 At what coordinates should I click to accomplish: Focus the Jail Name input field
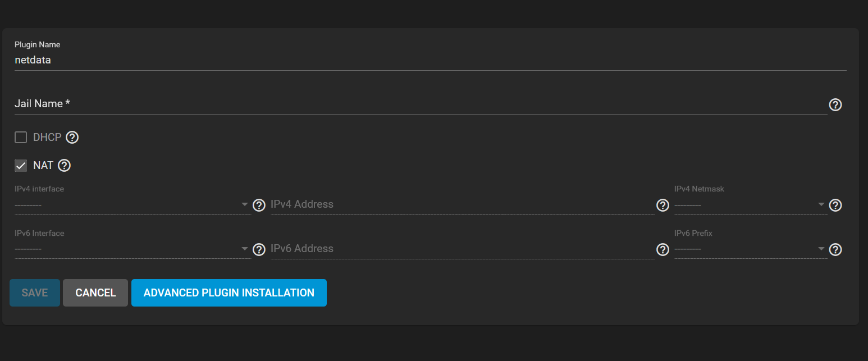click(x=421, y=104)
